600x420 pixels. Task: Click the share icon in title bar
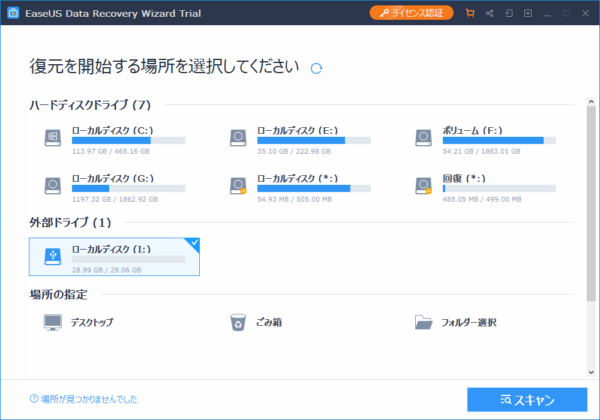coord(489,13)
